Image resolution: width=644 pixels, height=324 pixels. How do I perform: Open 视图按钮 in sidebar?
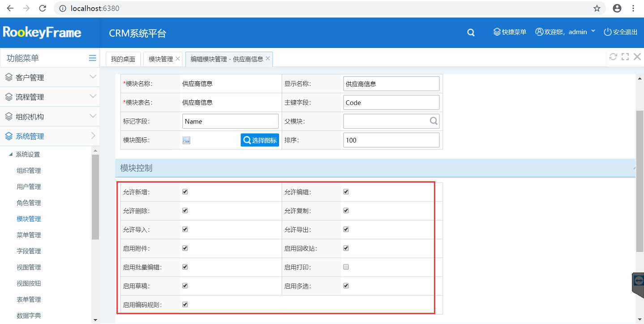click(x=29, y=283)
